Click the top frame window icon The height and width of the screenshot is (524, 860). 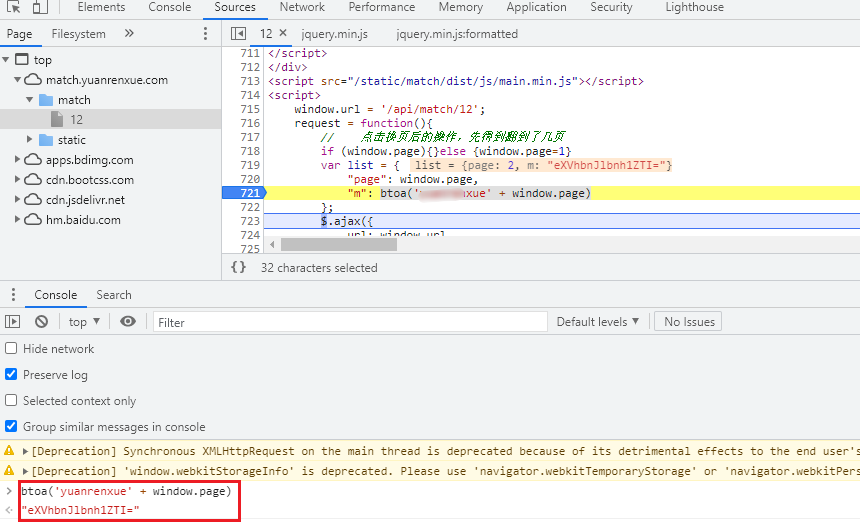coord(22,59)
